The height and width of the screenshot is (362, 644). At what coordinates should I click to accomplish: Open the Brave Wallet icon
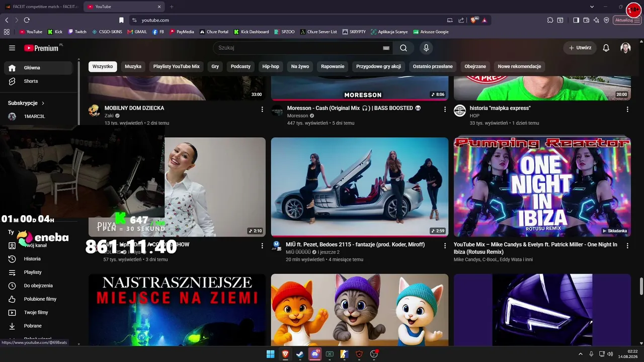[x=586, y=20]
